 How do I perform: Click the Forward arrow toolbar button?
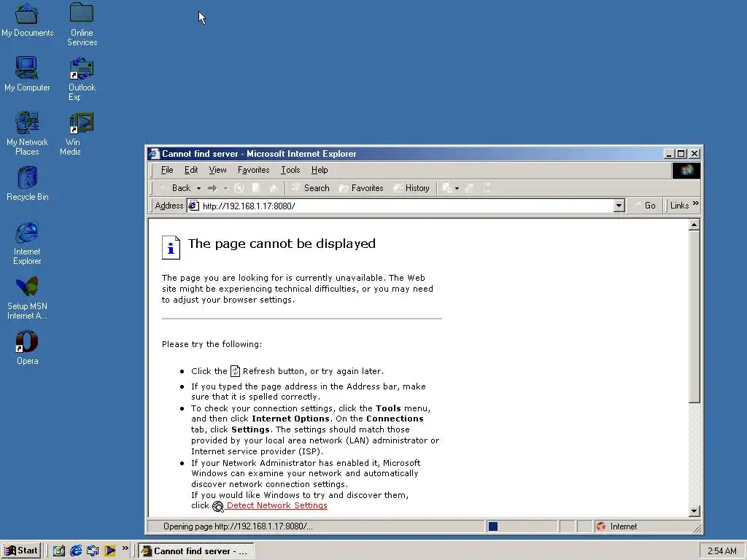coord(212,188)
